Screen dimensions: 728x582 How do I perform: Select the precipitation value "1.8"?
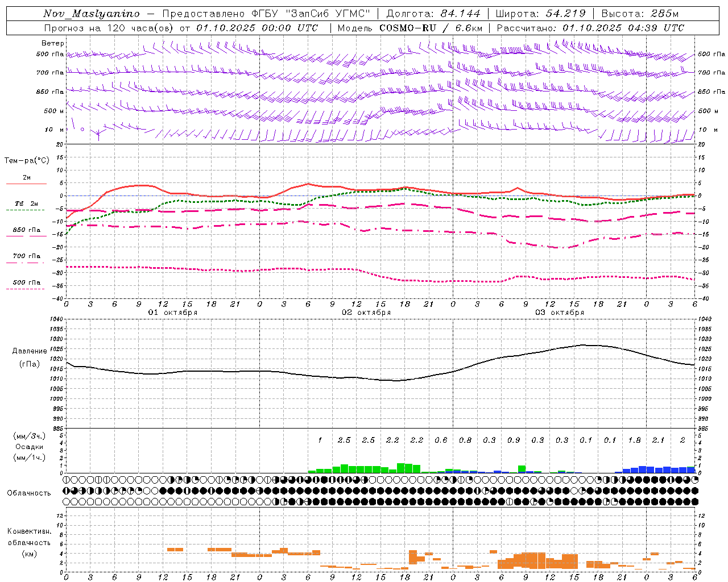(x=634, y=440)
